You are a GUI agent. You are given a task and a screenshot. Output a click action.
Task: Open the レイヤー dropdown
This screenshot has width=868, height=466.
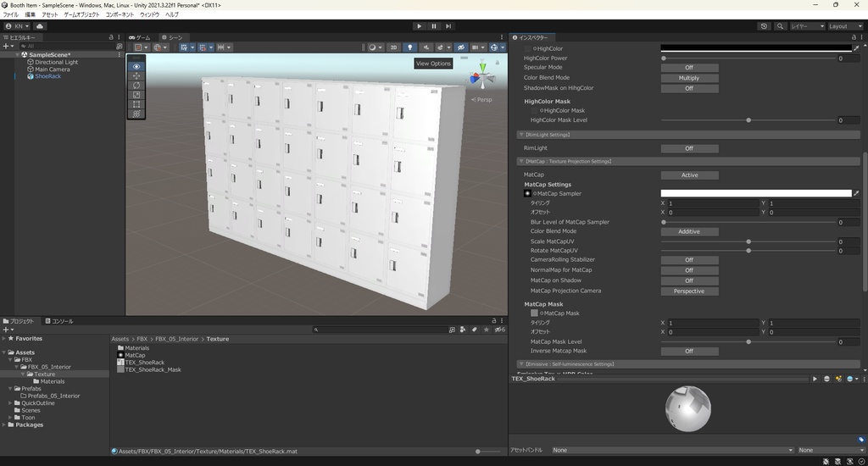coord(808,26)
